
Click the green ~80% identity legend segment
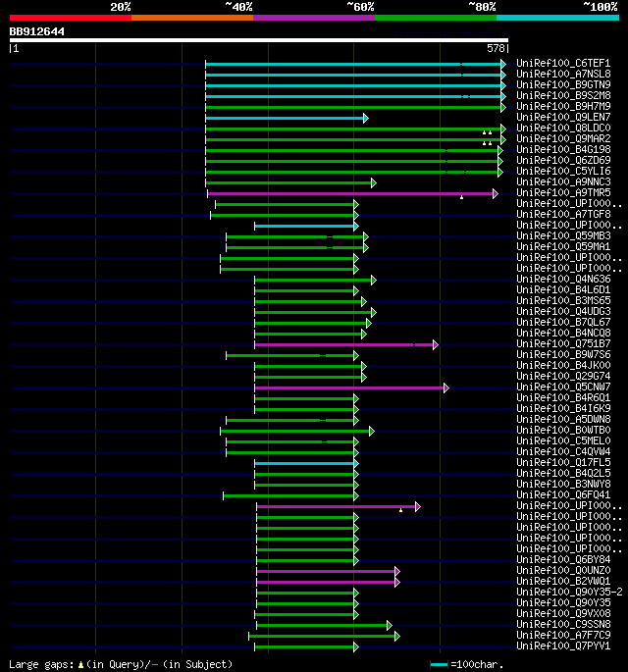[436, 18]
